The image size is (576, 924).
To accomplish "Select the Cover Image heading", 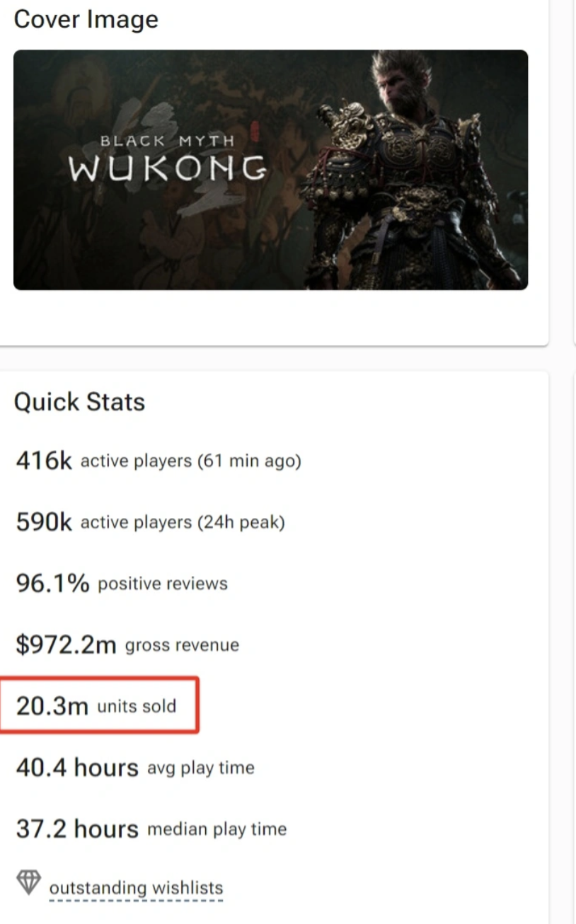I will pos(86,19).
